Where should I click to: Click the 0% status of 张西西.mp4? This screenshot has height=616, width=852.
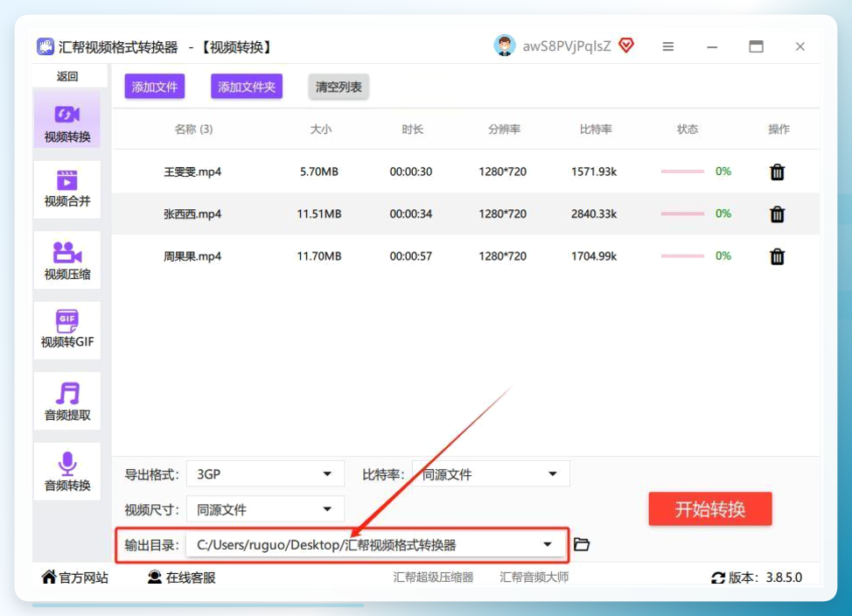(723, 213)
